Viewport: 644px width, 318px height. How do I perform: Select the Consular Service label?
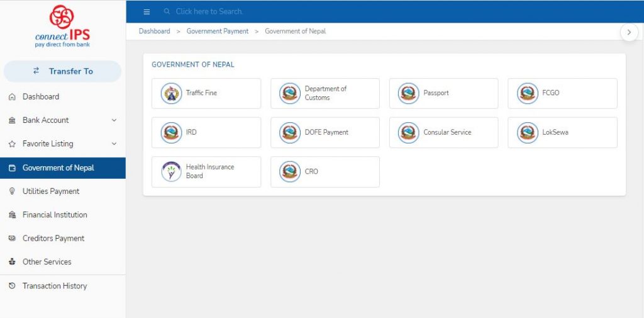(447, 132)
